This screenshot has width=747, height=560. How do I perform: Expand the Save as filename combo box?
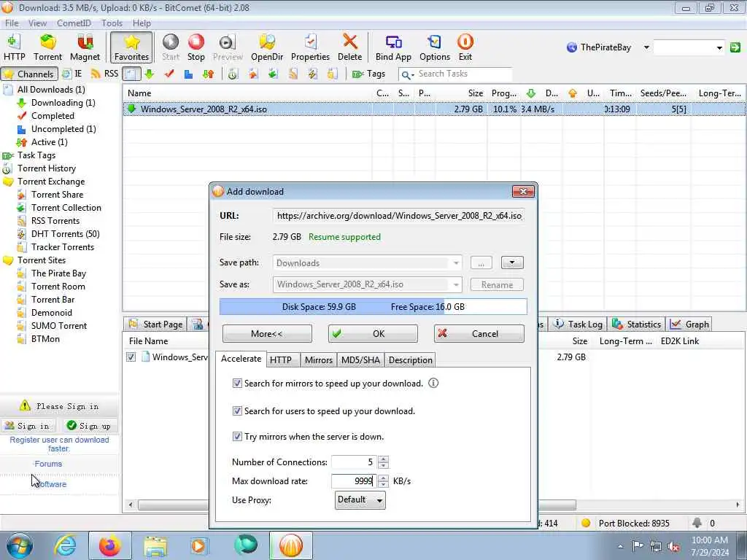point(456,285)
